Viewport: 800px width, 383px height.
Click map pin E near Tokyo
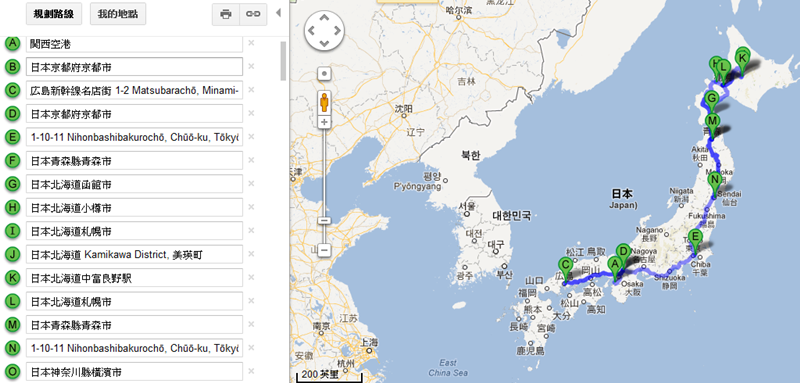pos(694,239)
